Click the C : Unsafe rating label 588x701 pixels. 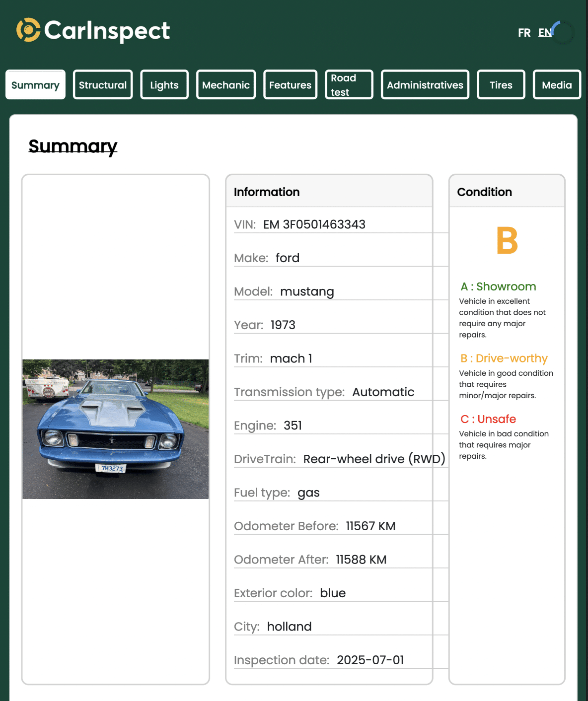[488, 419]
